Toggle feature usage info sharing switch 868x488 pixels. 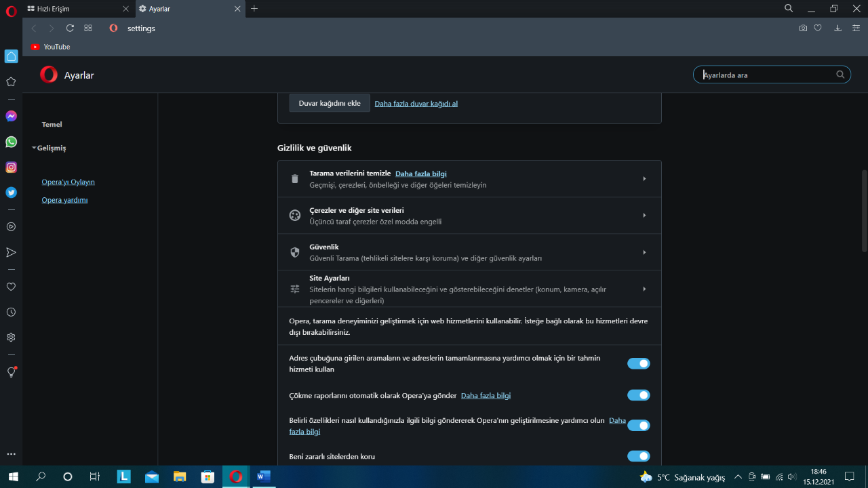(x=638, y=426)
